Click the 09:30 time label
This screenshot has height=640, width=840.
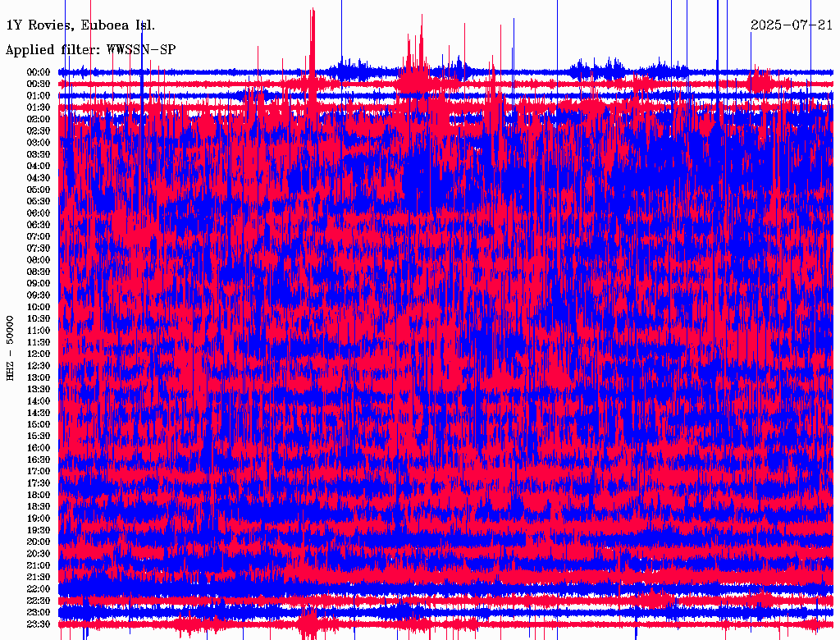39,295
